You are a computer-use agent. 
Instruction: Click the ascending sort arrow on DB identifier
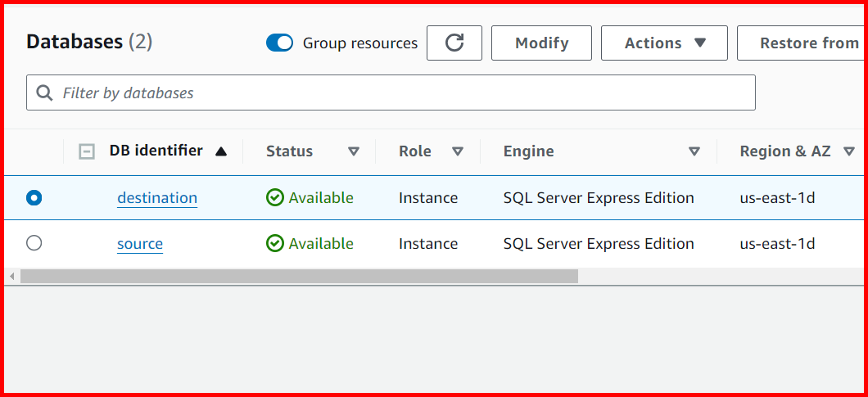click(x=221, y=151)
